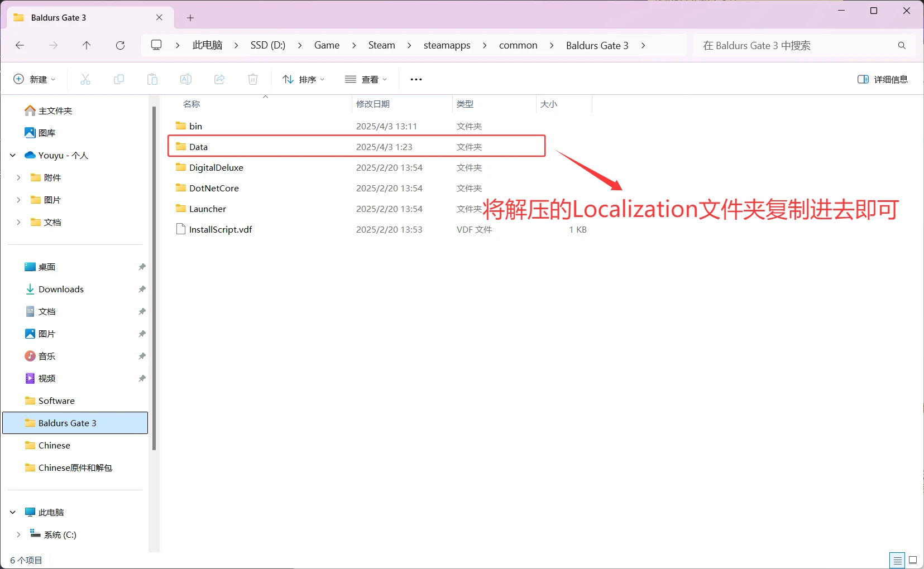This screenshot has width=924, height=569.
Task: Switch to large thumbnails view in the status bar
Action: click(913, 560)
